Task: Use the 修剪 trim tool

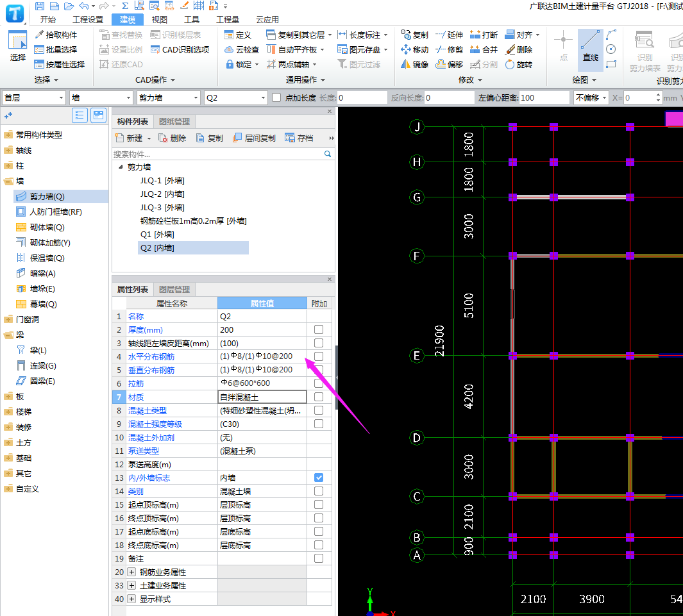Action: (x=449, y=49)
